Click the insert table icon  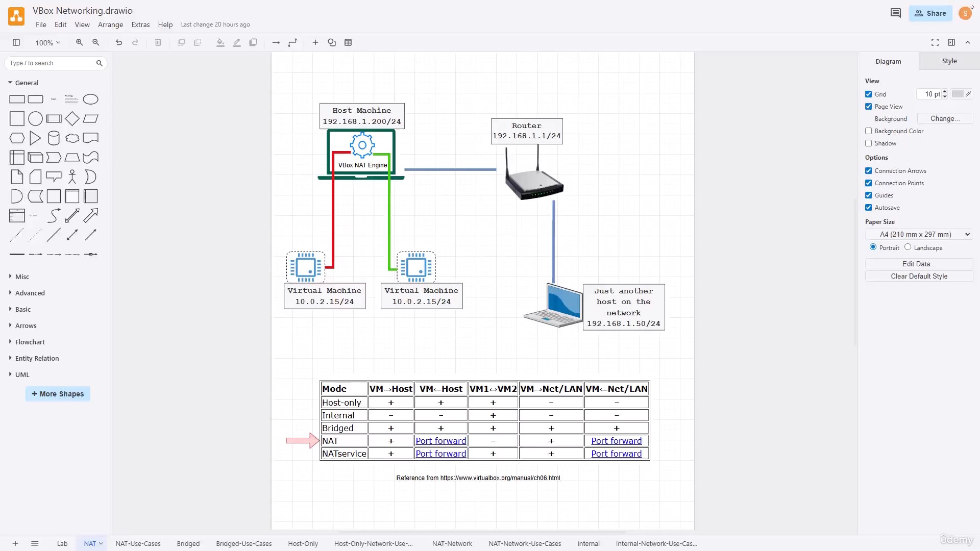tap(348, 43)
